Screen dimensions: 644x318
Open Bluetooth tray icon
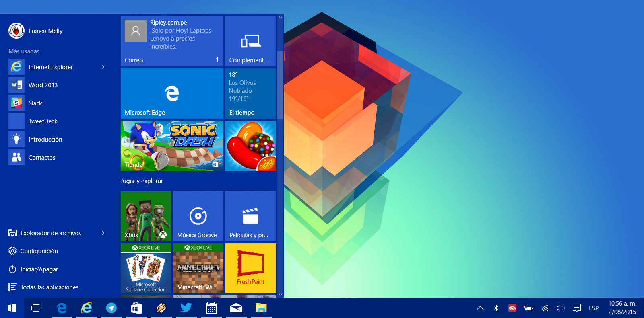pos(496,308)
